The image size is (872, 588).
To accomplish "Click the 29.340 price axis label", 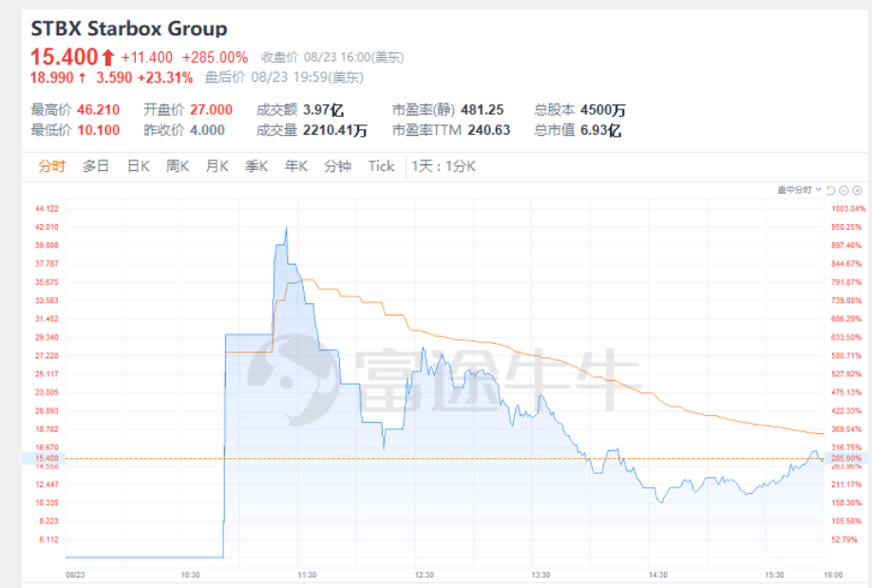I will [47, 337].
